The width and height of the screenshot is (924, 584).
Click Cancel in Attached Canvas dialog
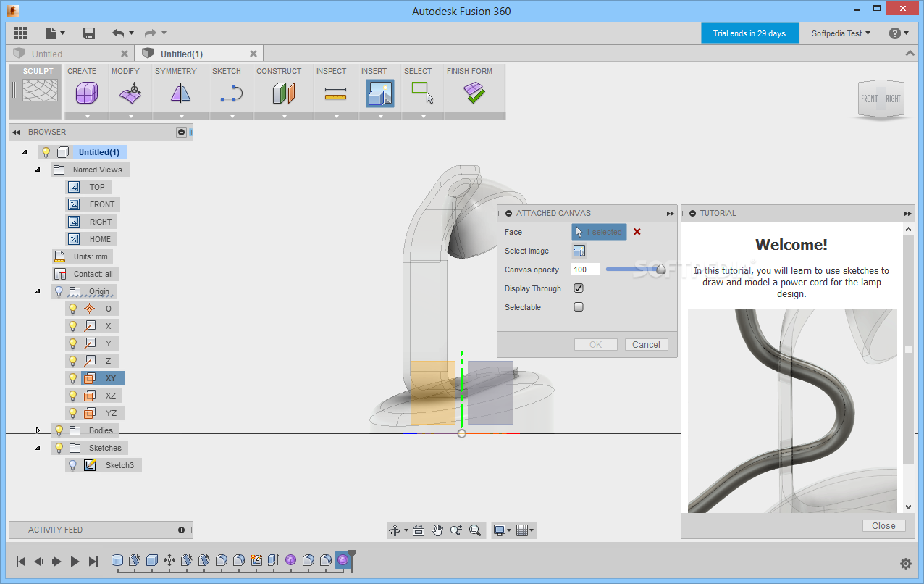tap(646, 345)
